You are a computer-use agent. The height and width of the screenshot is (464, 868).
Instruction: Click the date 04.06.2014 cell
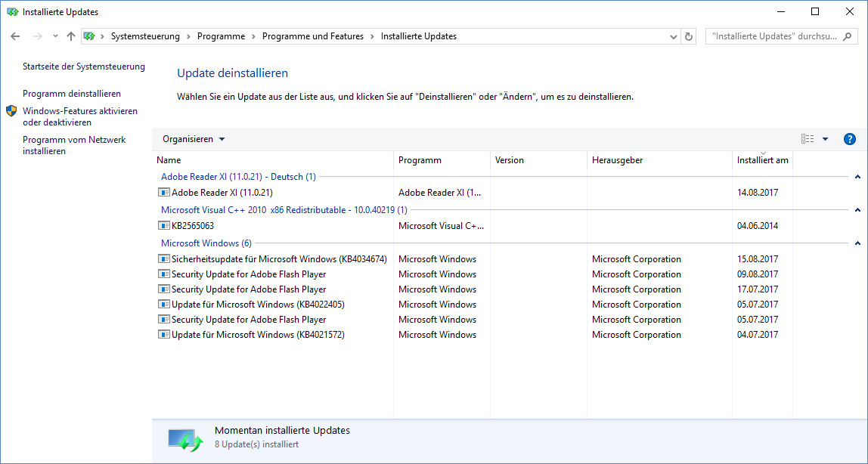click(758, 226)
